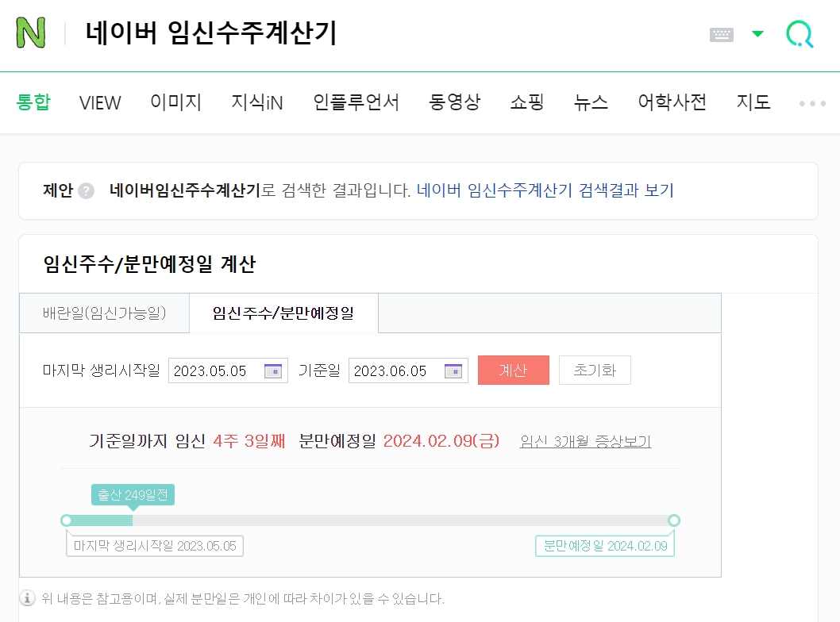Open the 뉴스 search category
840x622 pixels.
590,102
